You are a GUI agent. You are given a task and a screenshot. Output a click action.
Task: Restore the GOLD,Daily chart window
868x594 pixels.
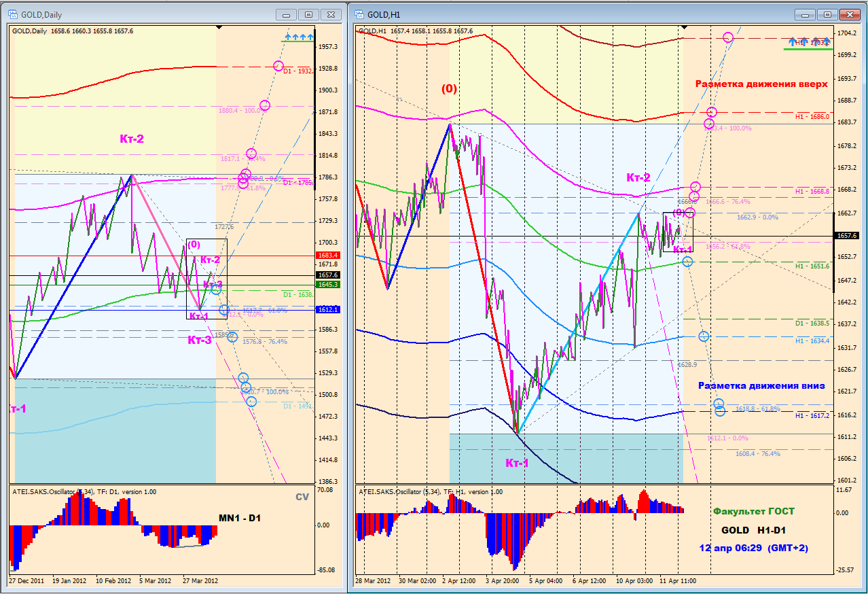pyautogui.click(x=308, y=14)
